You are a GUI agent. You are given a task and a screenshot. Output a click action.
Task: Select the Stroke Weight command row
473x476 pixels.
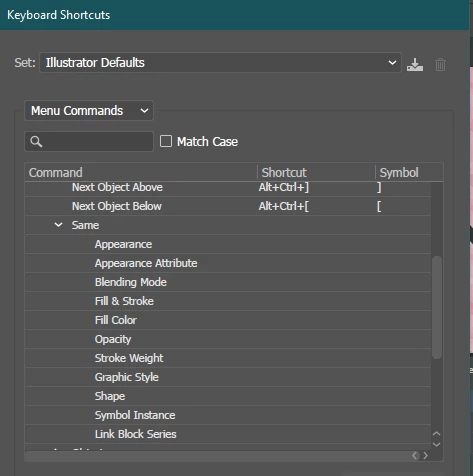(228, 358)
